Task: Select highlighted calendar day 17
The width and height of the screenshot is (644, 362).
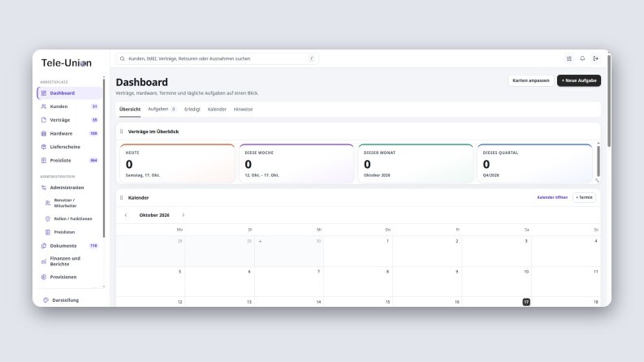Action: [526, 302]
